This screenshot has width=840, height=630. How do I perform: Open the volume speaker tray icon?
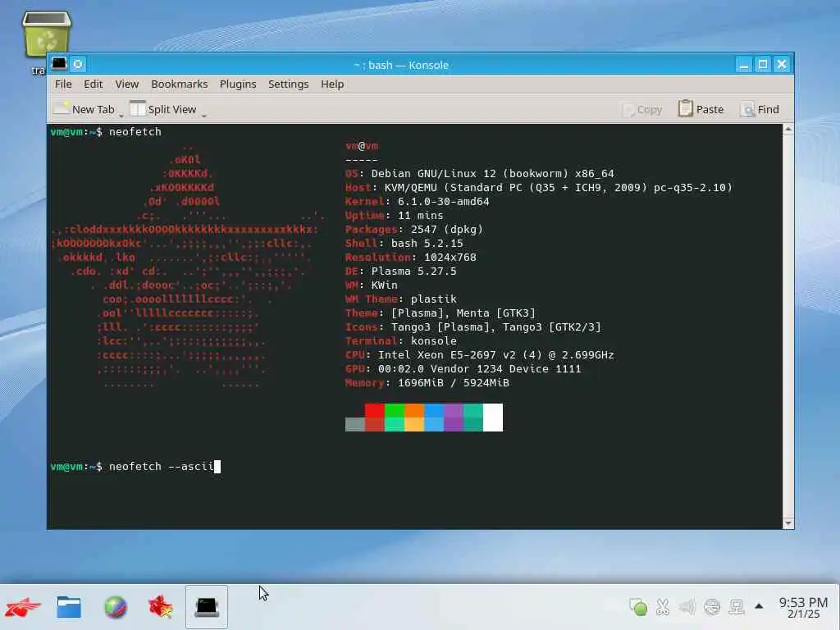[x=687, y=606]
